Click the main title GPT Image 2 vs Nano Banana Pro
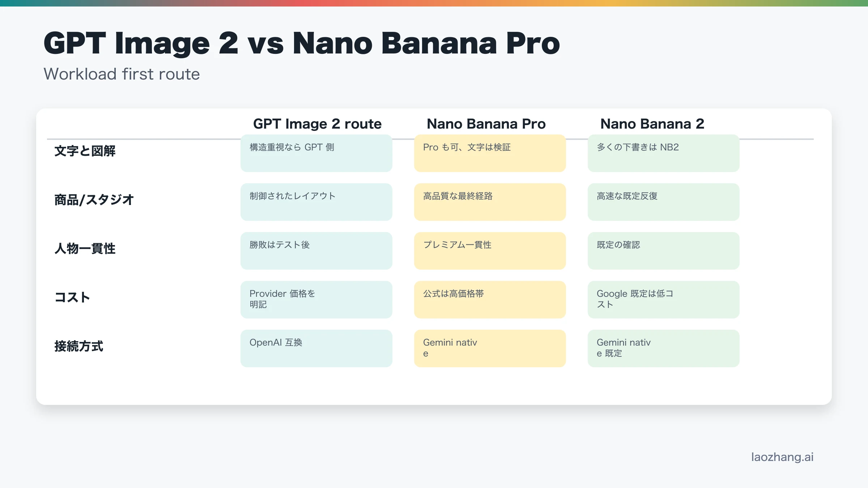The width and height of the screenshot is (868, 488). (x=302, y=43)
